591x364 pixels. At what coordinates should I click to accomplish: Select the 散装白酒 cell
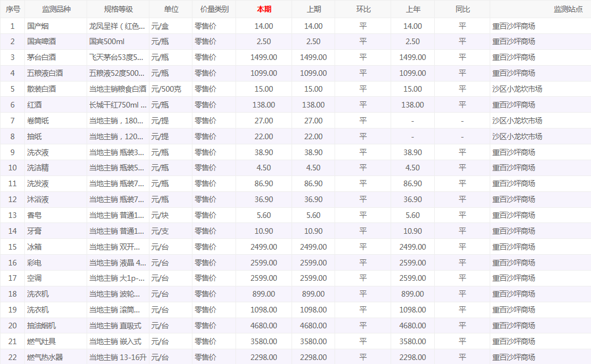point(41,89)
